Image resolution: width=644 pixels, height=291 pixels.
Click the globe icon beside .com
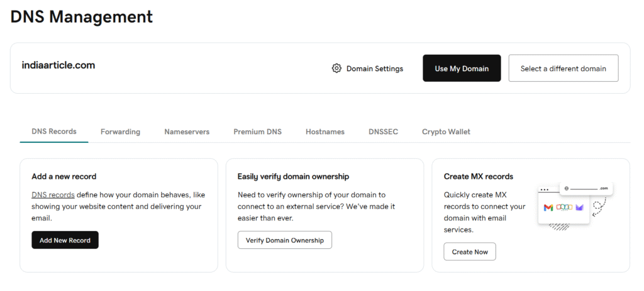(x=567, y=188)
